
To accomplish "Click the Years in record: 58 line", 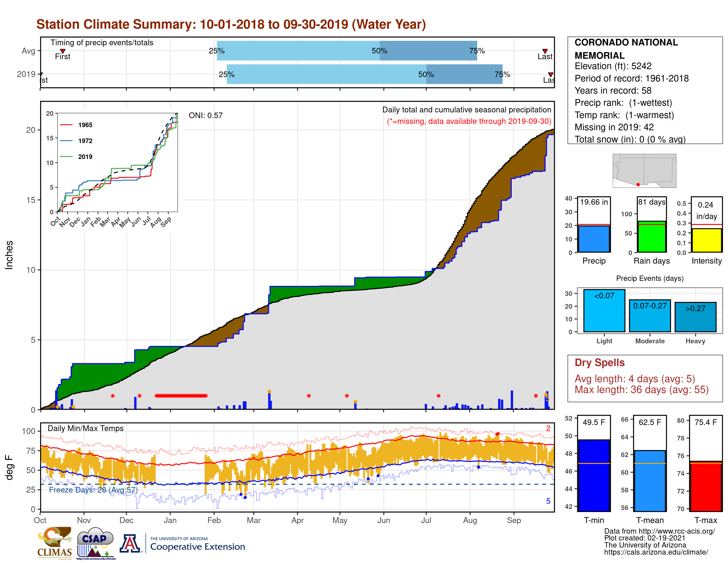I will point(613,91).
